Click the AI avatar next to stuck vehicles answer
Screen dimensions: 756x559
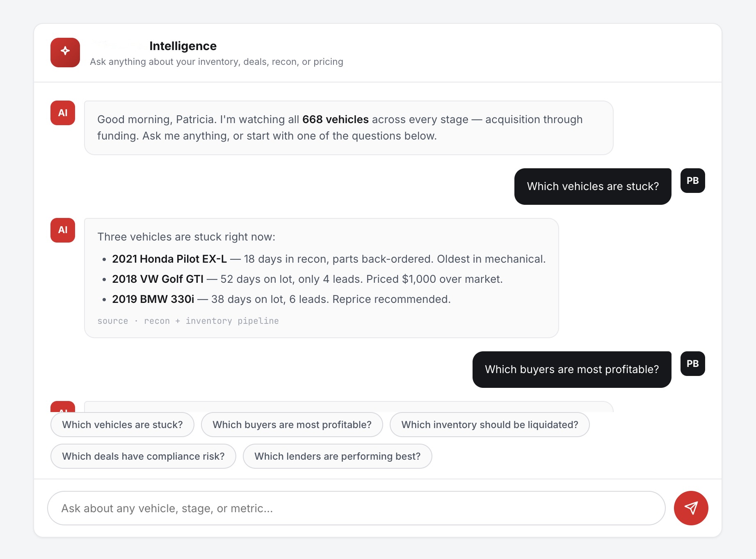(63, 230)
